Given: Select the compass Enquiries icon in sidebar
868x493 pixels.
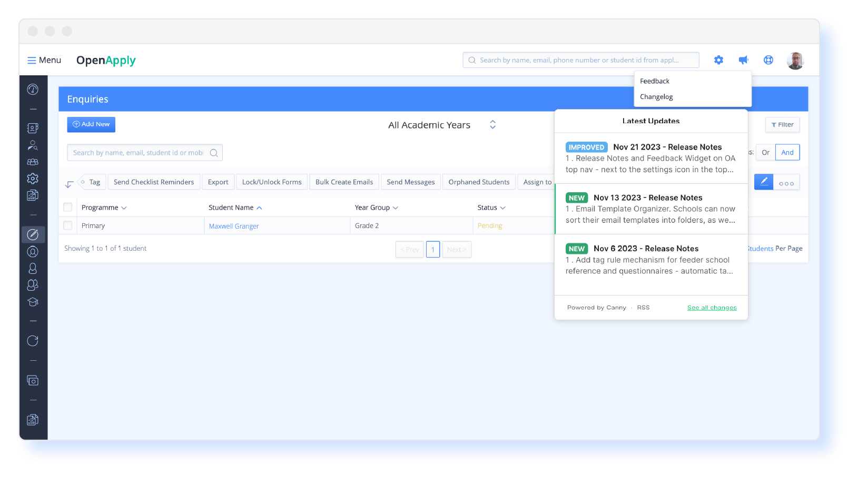Looking at the screenshot, I should pos(33,234).
